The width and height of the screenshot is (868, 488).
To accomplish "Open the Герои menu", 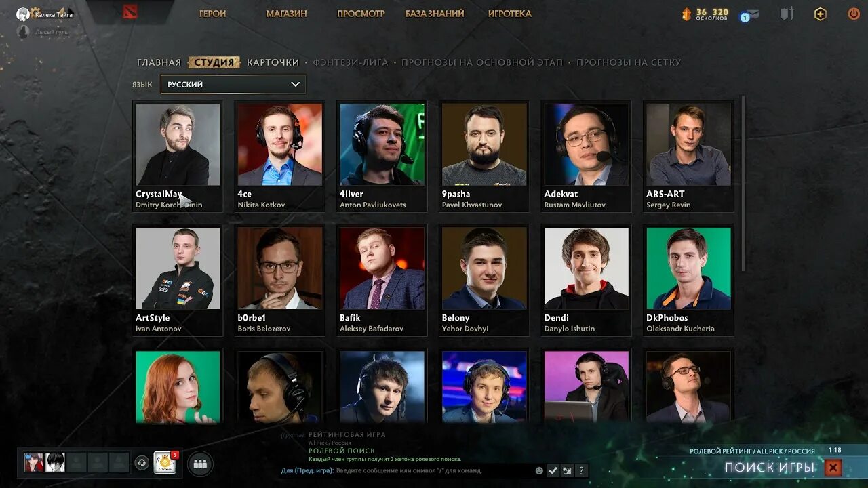I will [212, 14].
